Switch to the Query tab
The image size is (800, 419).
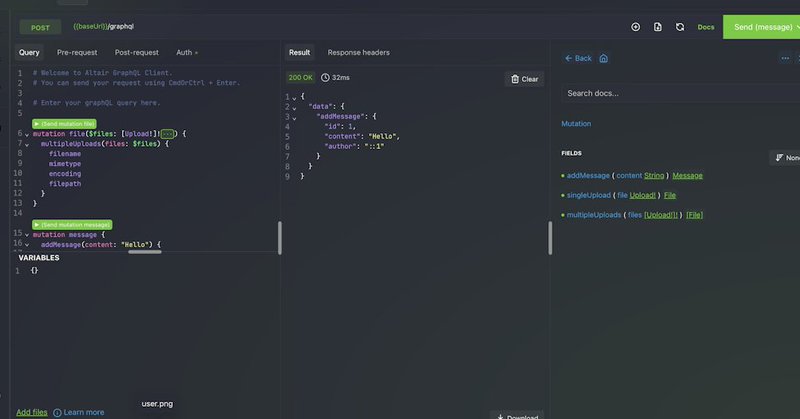[29, 53]
